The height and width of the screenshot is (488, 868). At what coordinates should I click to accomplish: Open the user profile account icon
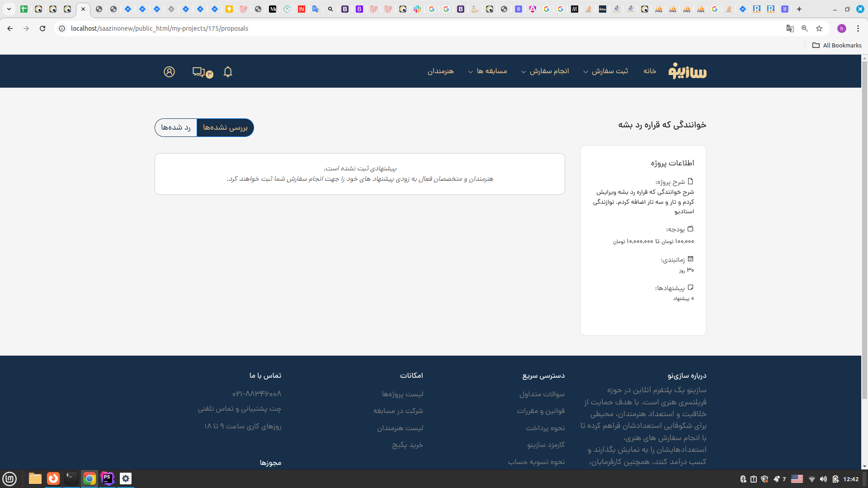[x=169, y=72]
